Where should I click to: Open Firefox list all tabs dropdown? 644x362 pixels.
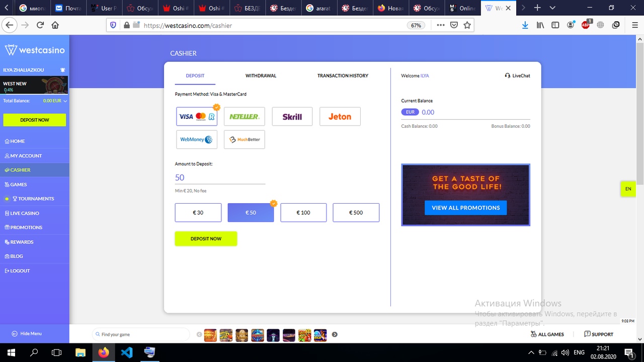pyautogui.click(x=552, y=8)
